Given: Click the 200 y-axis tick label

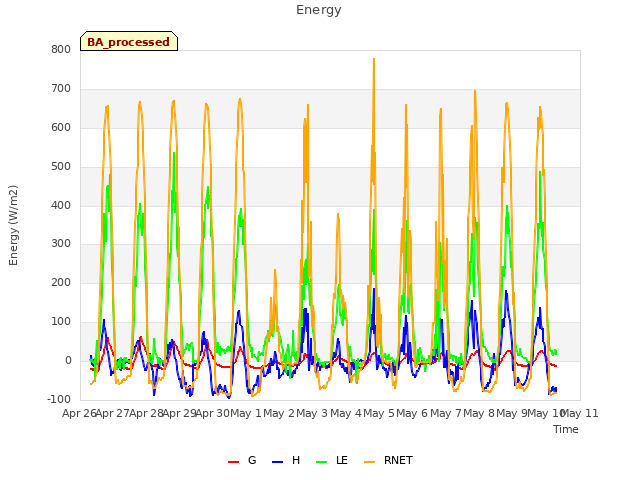Looking at the screenshot, I should (61, 282).
